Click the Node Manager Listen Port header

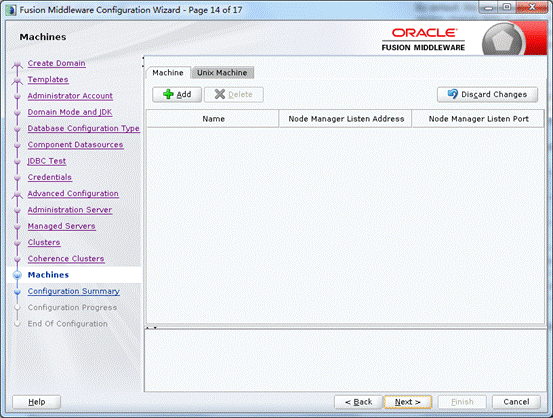click(x=478, y=119)
